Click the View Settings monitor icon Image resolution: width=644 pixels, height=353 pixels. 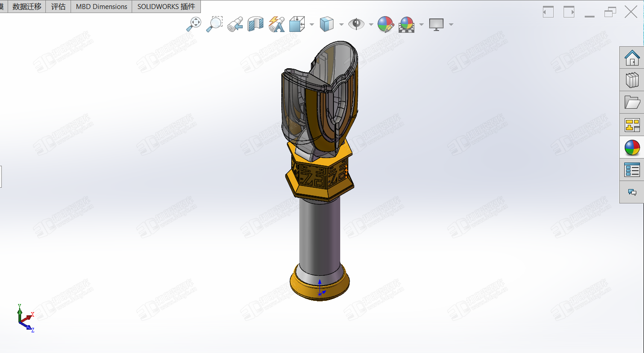(436, 24)
